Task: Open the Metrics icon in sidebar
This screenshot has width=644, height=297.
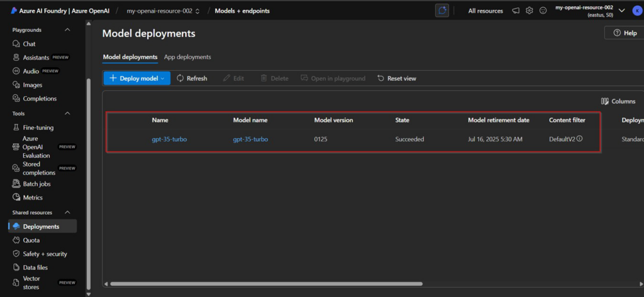Action: [16, 197]
